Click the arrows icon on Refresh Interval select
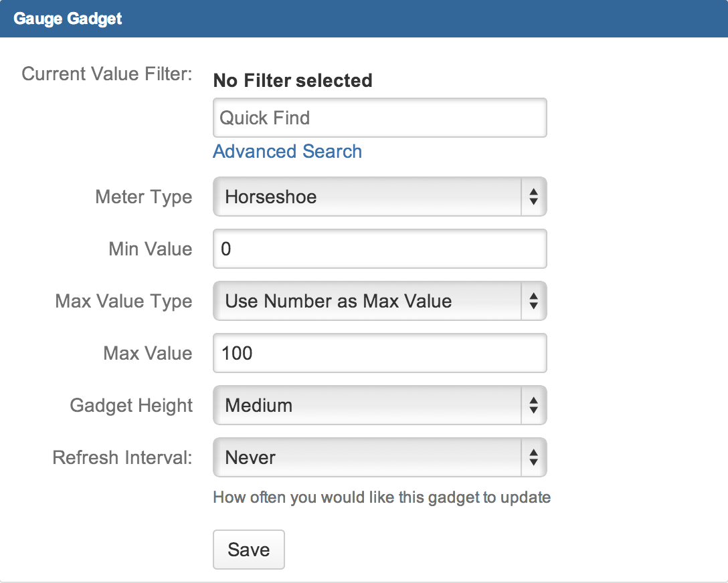 [x=533, y=458]
